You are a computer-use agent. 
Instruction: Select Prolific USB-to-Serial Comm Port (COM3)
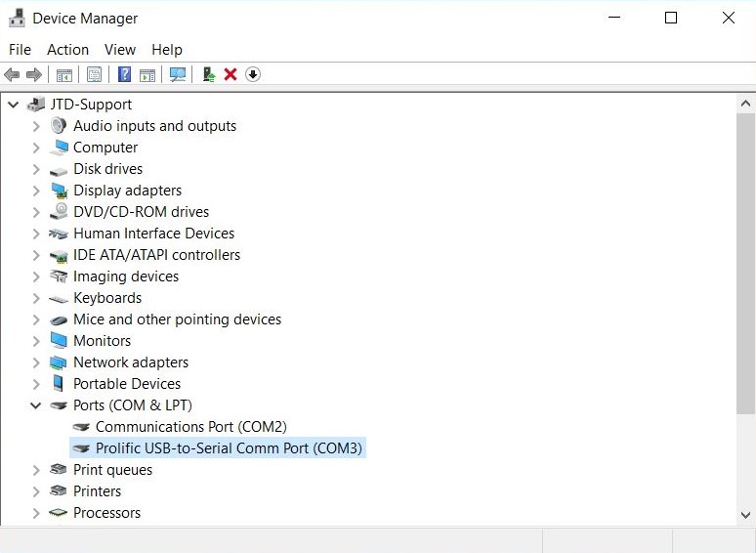pyautogui.click(x=229, y=448)
